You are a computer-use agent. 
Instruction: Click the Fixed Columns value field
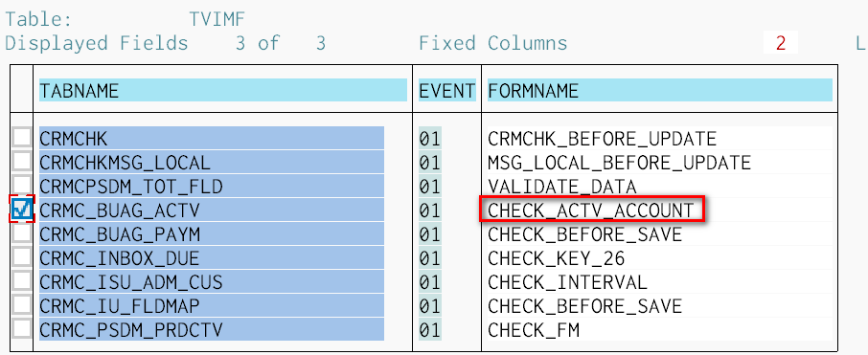[x=781, y=43]
